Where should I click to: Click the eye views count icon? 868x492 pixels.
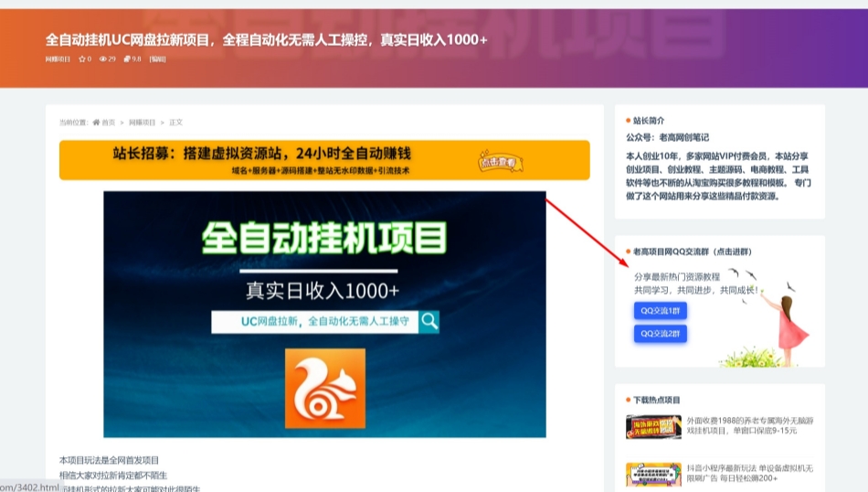[x=102, y=59]
